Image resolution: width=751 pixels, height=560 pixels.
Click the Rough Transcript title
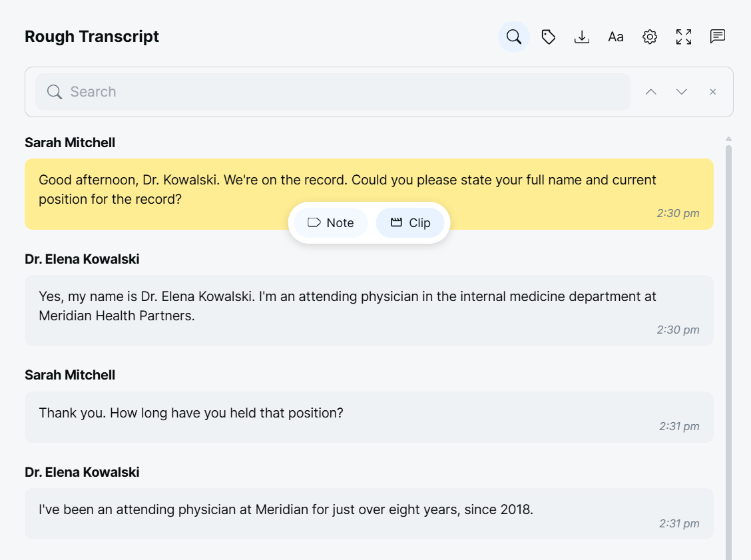(92, 37)
